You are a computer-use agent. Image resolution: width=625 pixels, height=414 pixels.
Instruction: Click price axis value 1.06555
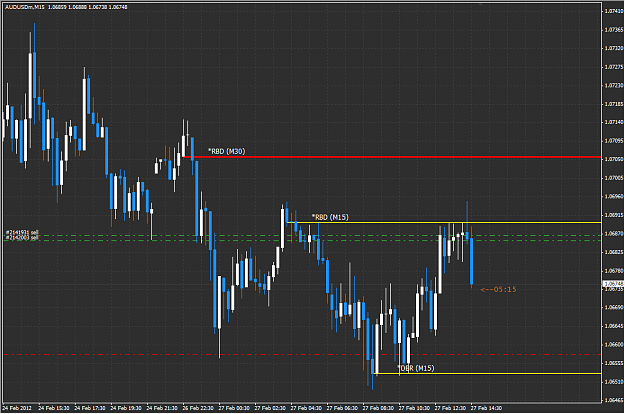614,363
